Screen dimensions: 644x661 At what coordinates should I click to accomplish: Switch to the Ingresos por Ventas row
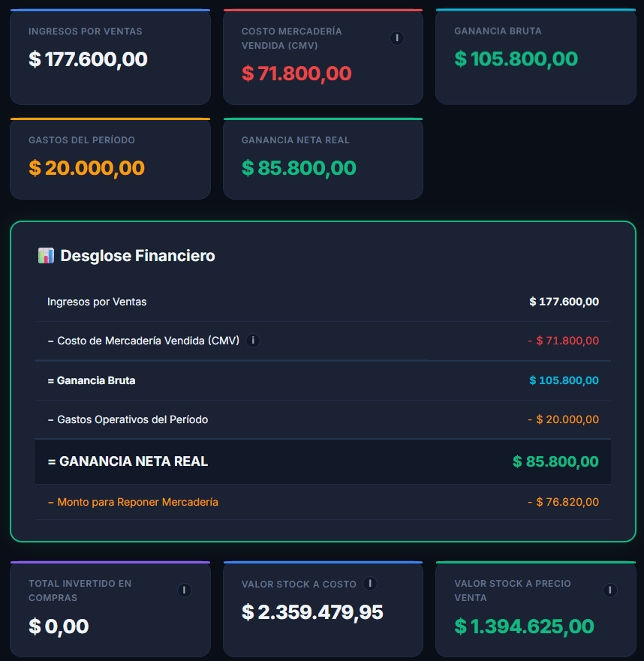point(322,302)
